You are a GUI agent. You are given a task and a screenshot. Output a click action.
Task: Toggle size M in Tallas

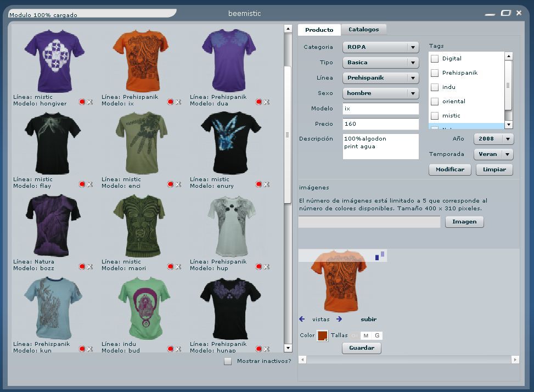click(x=366, y=335)
